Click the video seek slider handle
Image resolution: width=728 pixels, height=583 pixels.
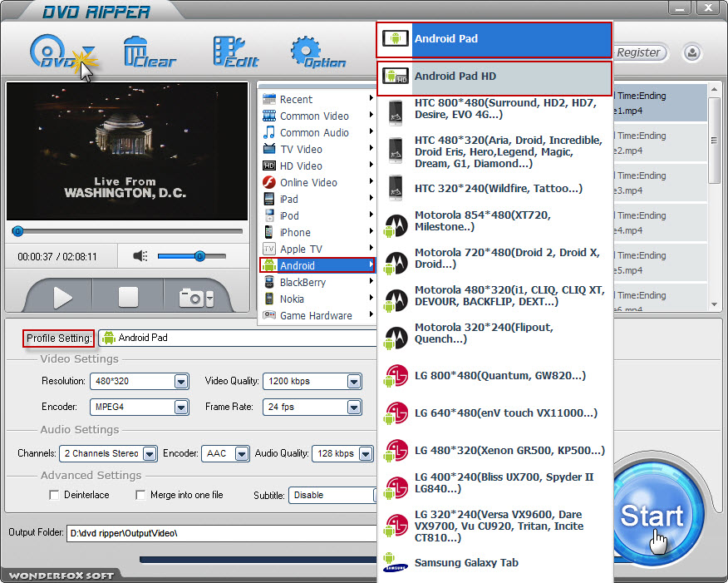coord(17,231)
